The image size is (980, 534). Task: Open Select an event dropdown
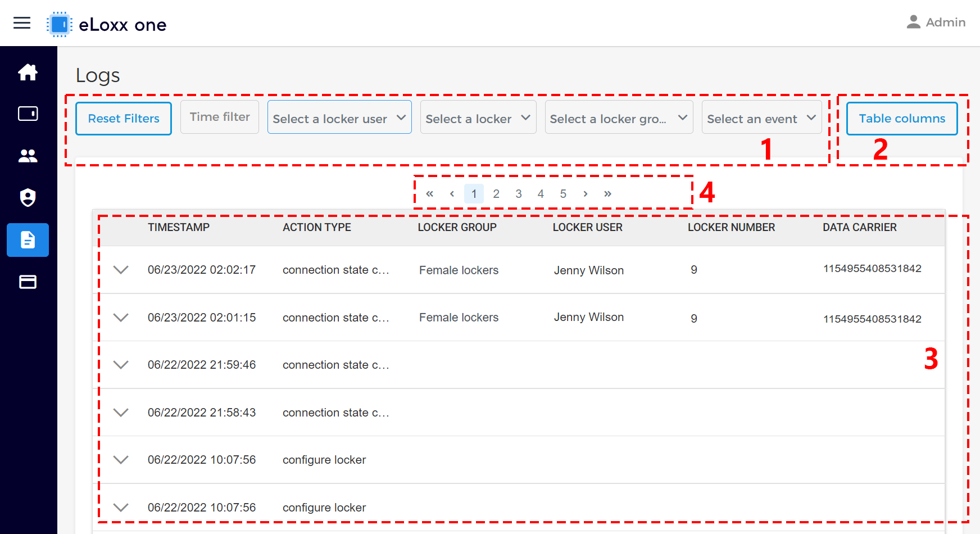point(761,117)
